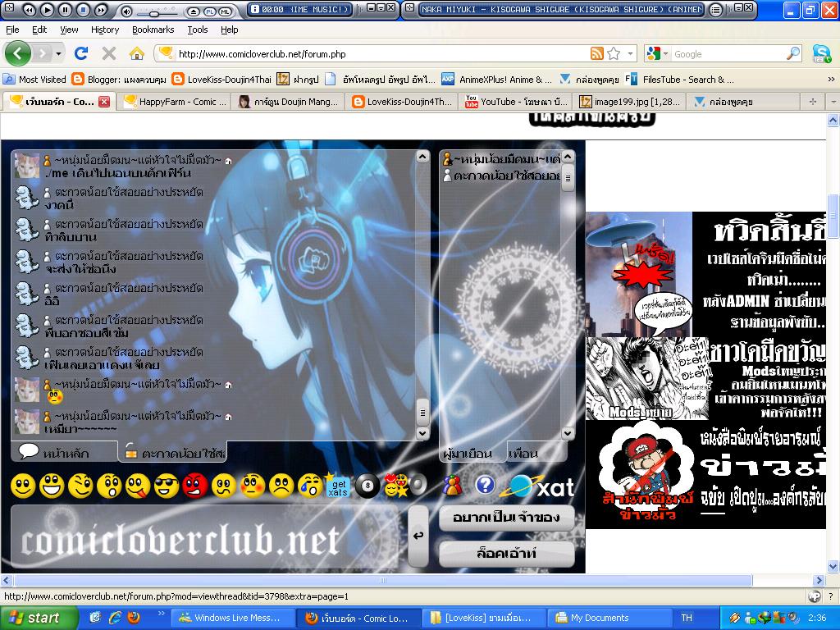Send message with the return arrow button

pos(418,535)
